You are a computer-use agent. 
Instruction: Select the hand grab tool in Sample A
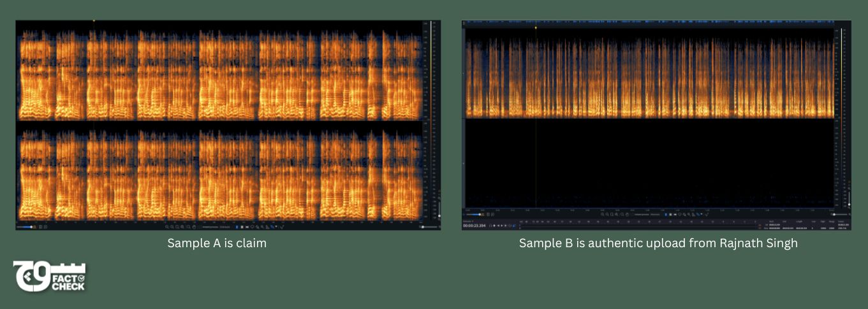193,227
